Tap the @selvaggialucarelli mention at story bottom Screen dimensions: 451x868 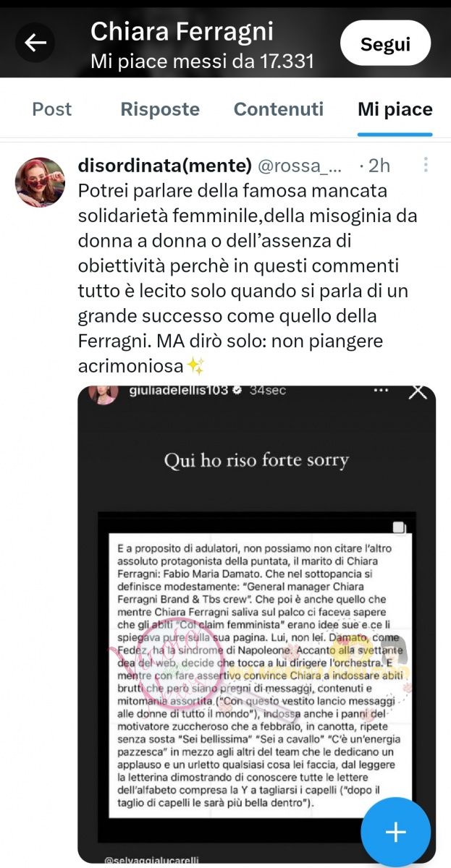click(149, 860)
